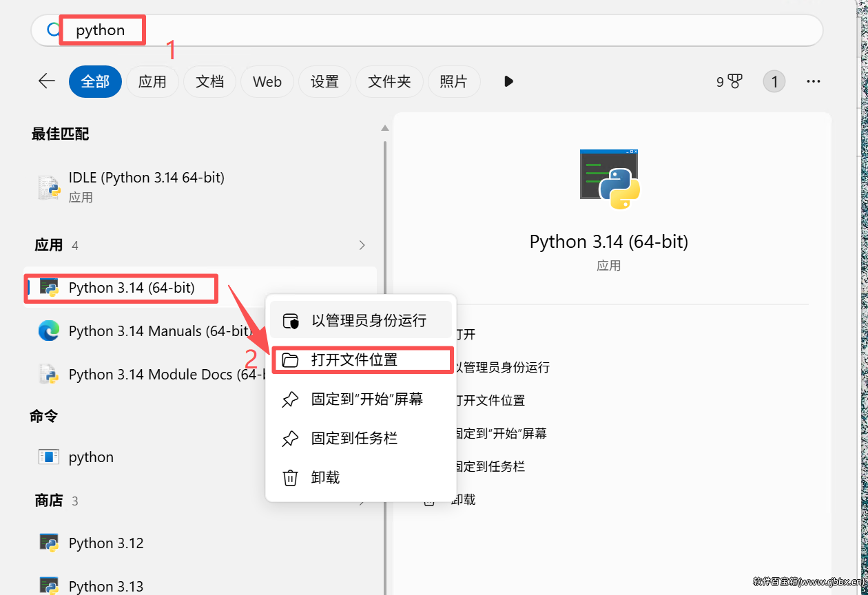
Task: Click the round account badge showing 1
Action: click(774, 82)
